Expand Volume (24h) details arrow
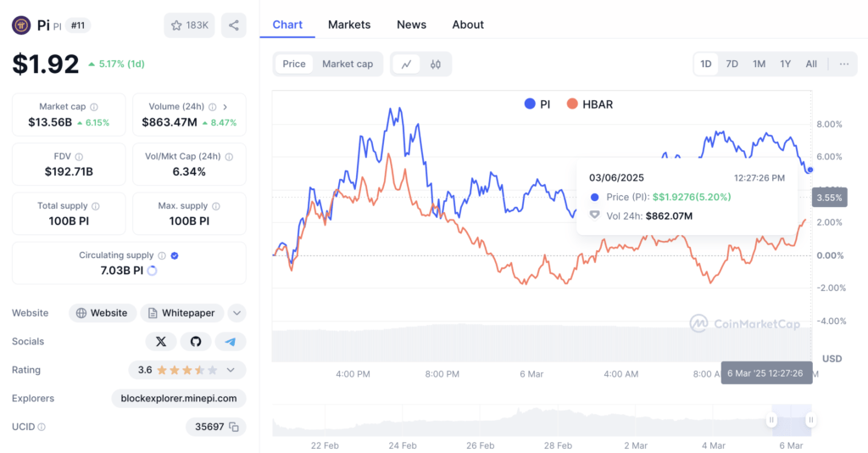 (x=225, y=107)
